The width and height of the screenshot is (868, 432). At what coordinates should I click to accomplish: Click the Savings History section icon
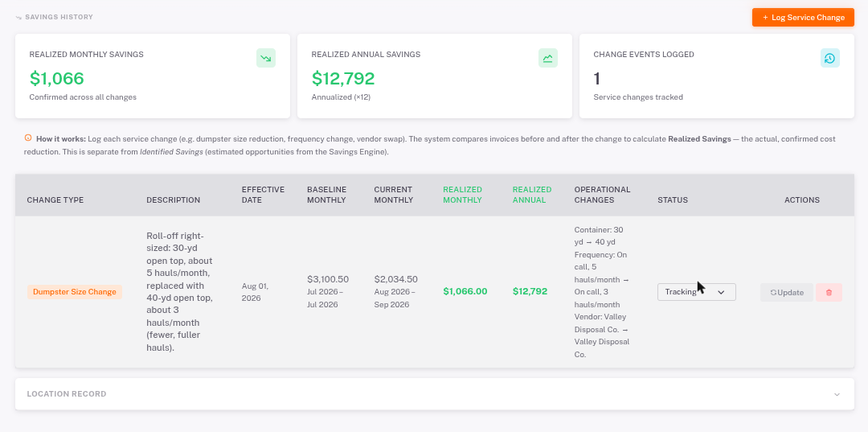pos(18,17)
